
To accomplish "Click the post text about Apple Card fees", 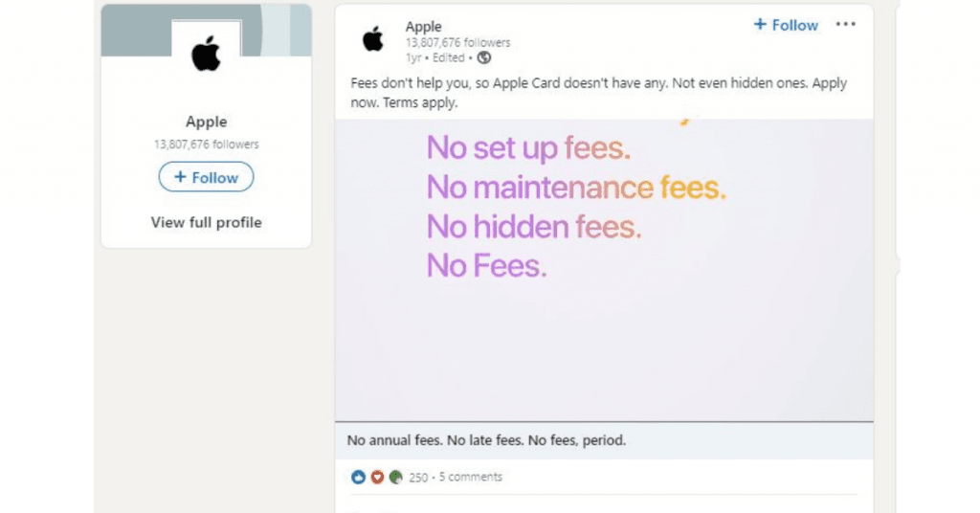I will [599, 93].
